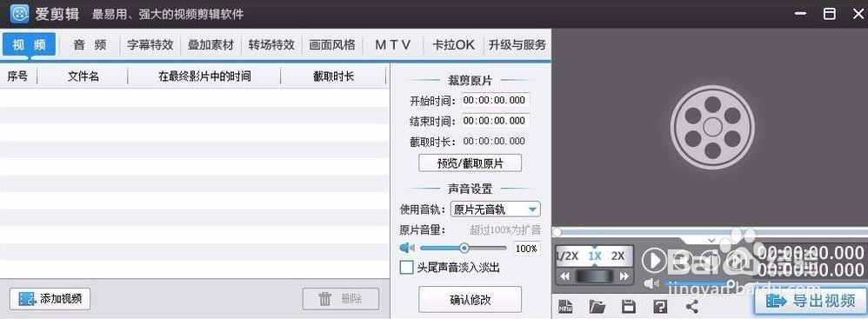
Task: Fast forward using the double right arrow
Action: [x=624, y=276]
